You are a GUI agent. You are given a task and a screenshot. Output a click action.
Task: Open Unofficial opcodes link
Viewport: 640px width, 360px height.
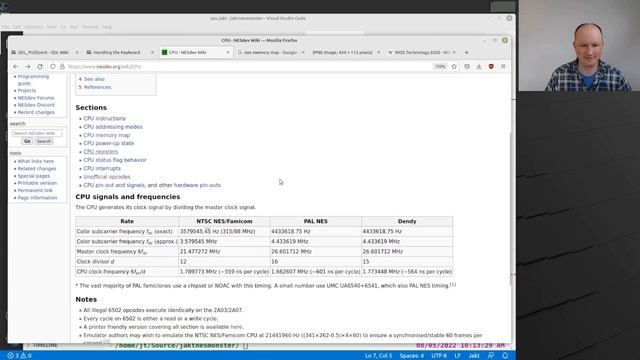(x=107, y=177)
